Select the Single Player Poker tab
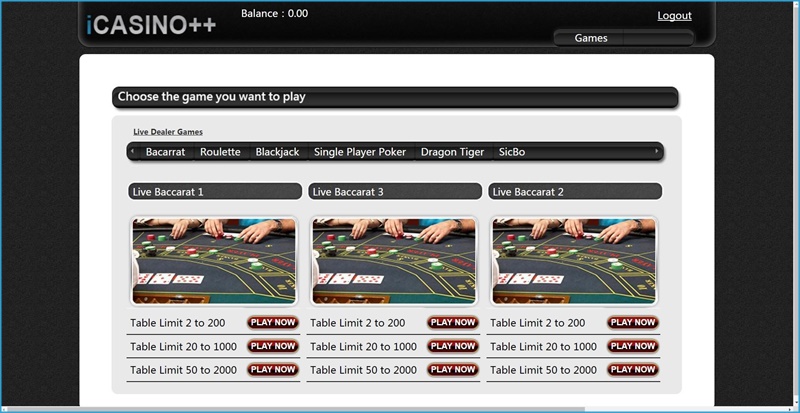Screen dimensions: 800x413 (360, 152)
